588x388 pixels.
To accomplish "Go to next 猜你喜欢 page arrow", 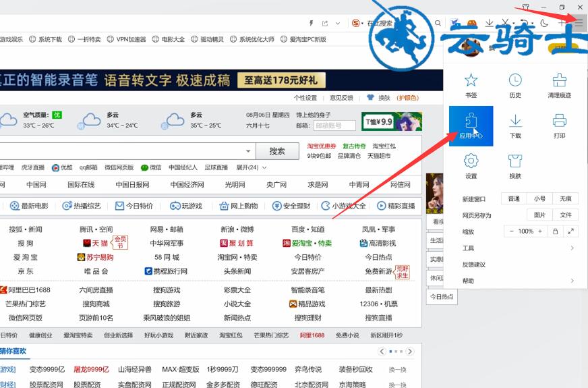I will [410, 352].
